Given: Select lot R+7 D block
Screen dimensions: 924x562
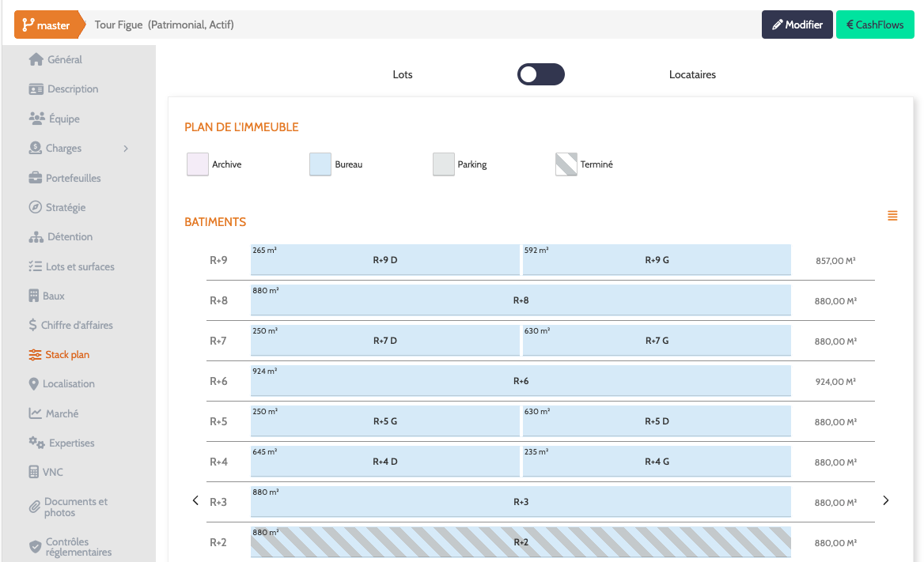Looking at the screenshot, I should 384,341.
